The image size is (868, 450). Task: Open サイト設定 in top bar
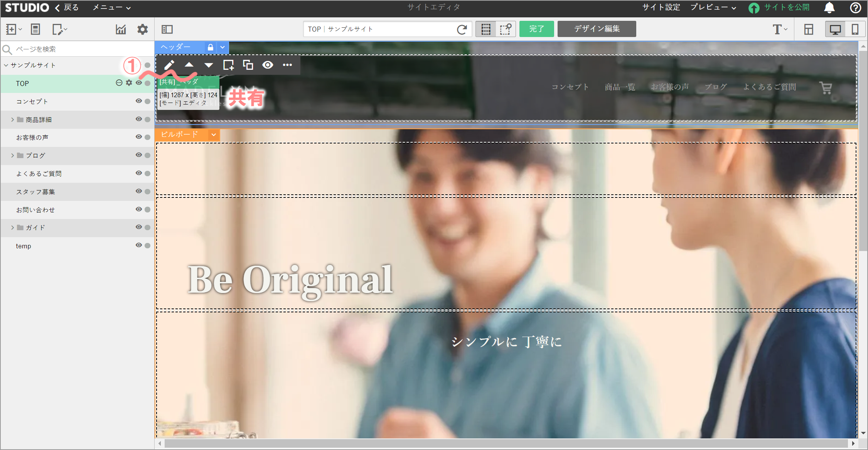tap(661, 7)
